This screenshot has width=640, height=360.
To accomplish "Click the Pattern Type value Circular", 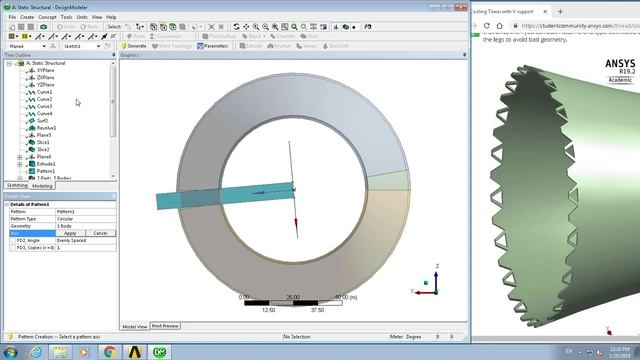I will 86,219.
